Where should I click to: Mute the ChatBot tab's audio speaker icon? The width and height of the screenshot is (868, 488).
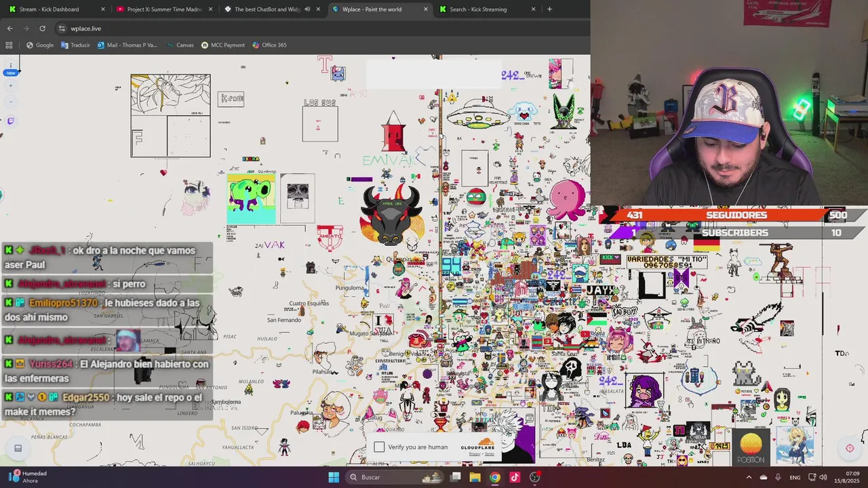(307, 9)
